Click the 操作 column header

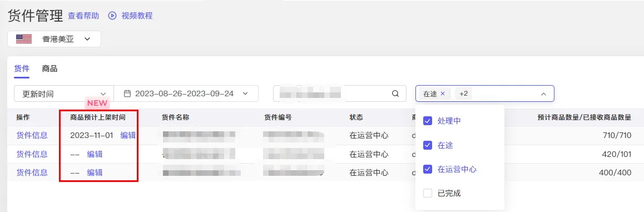tap(23, 117)
